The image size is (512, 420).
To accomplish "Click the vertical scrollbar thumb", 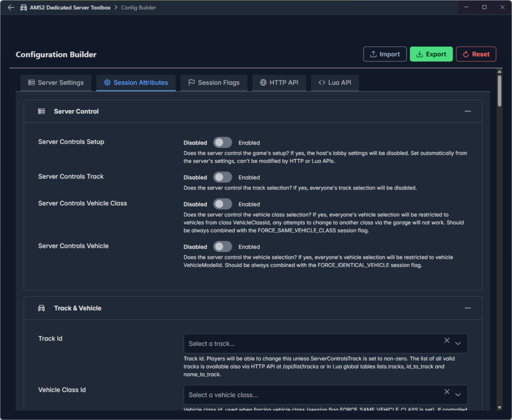I will [x=499, y=91].
